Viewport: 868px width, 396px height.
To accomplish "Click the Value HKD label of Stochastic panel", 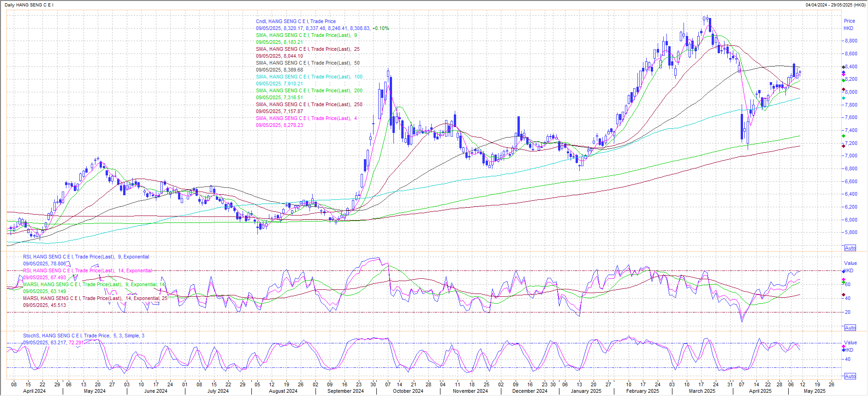I will [850, 346].
